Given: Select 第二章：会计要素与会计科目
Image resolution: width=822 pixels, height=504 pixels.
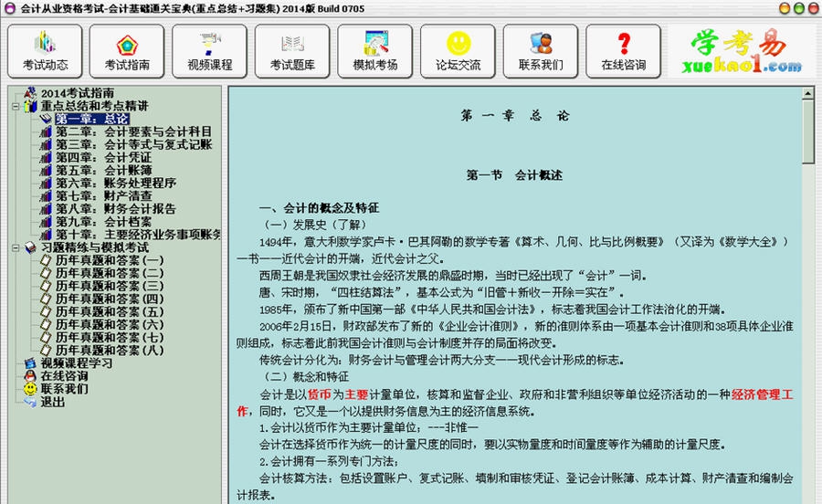Looking at the screenshot, I should (x=133, y=131).
